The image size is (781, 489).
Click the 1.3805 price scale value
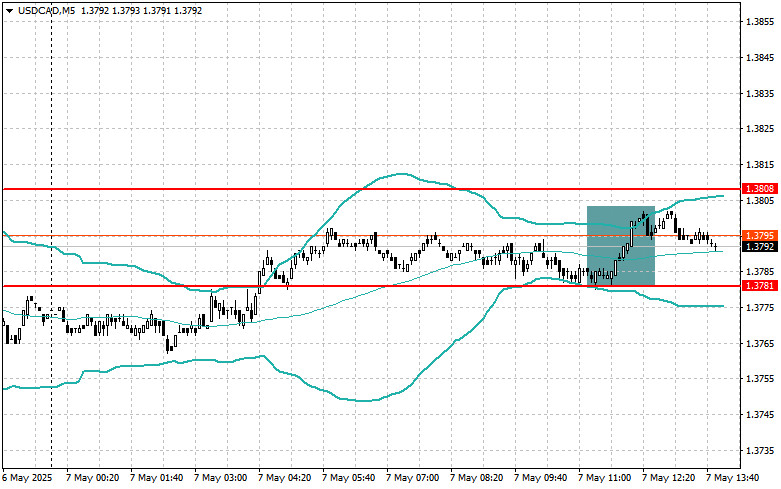click(x=760, y=201)
